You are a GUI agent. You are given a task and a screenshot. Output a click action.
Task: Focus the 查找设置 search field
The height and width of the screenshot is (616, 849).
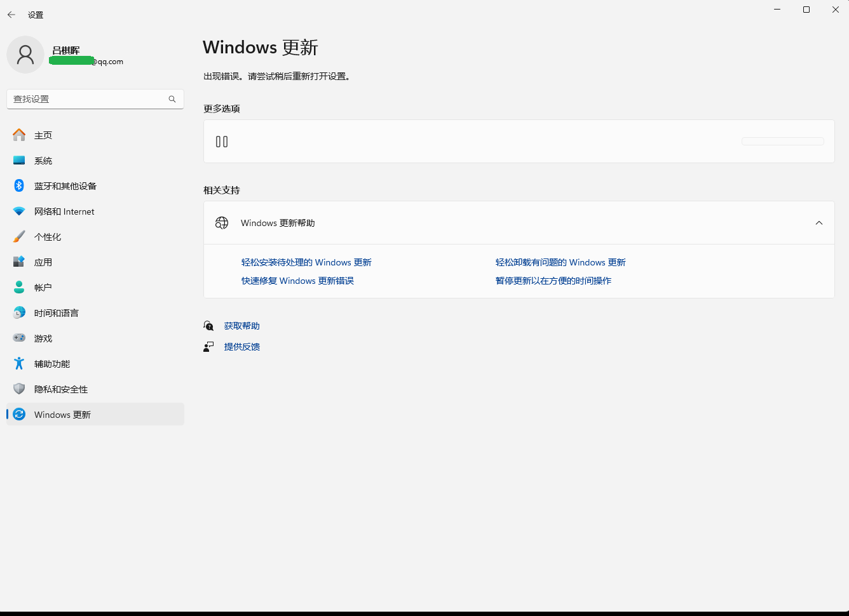[95, 99]
